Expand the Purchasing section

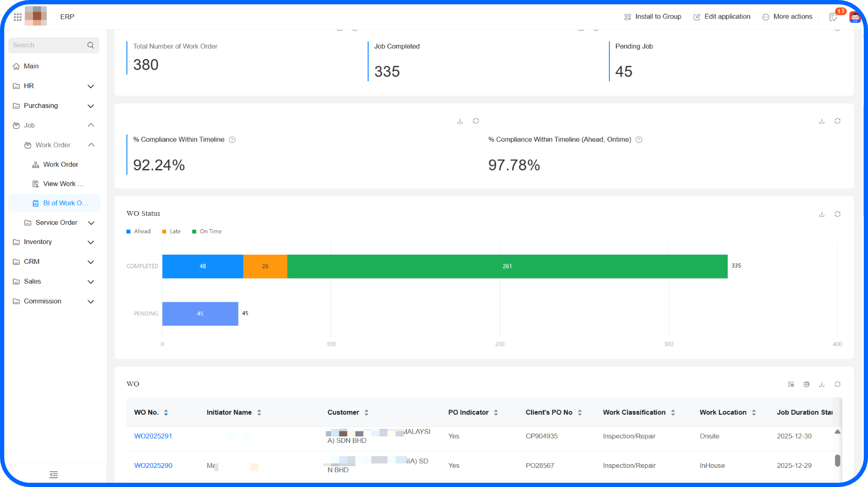coord(91,106)
